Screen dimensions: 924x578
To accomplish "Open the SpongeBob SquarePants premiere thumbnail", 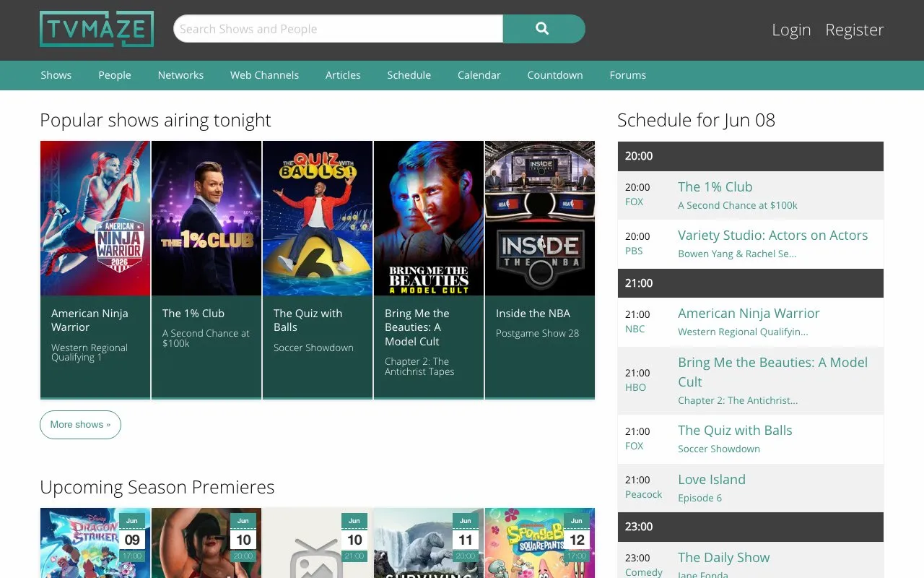I will (x=540, y=543).
